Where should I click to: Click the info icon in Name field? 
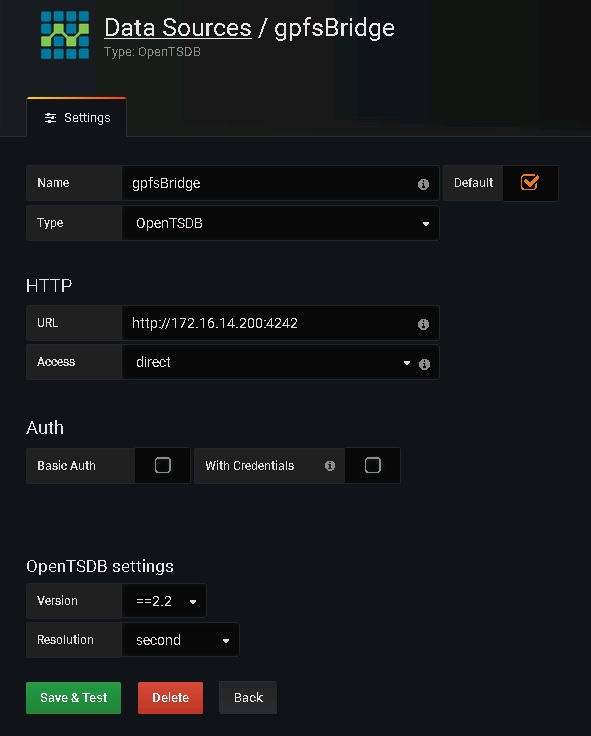click(423, 184)
